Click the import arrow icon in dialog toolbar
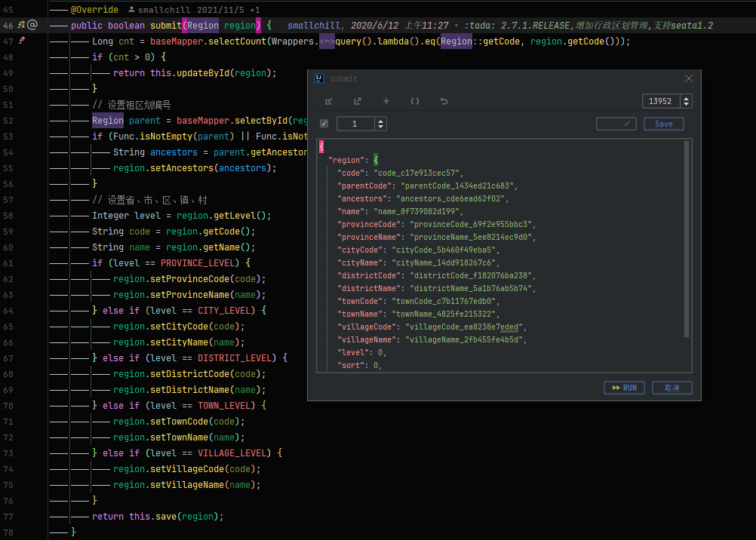 point(329,101)
